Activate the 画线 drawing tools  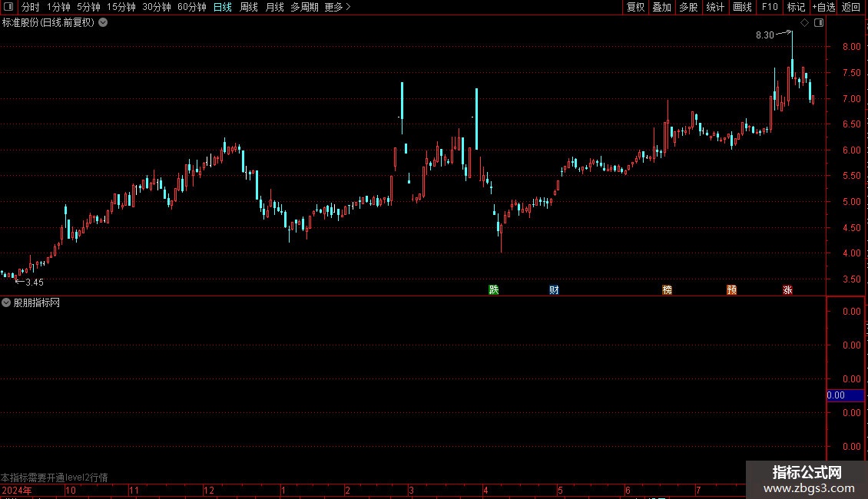742,7
